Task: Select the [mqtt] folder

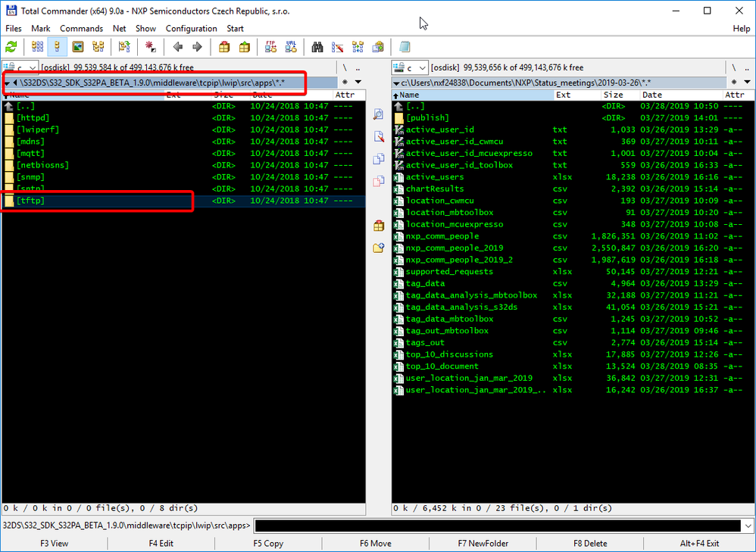Action: tap(183, 153)
